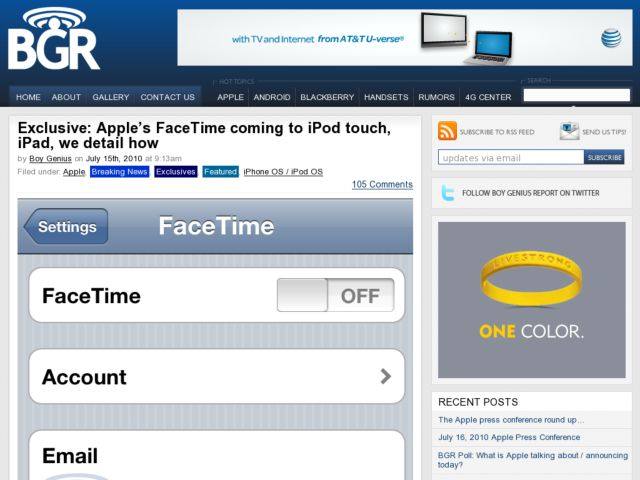This screenshot has width=640, height=480.
Task: Go to the 4G CENTER tab
Action: [x=488, y=97]
